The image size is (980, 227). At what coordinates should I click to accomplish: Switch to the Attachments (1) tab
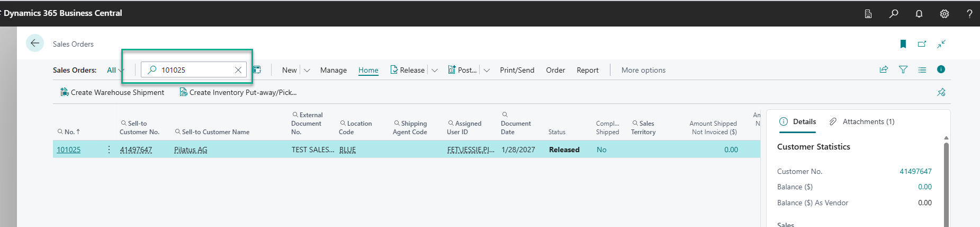coord(862,121)
